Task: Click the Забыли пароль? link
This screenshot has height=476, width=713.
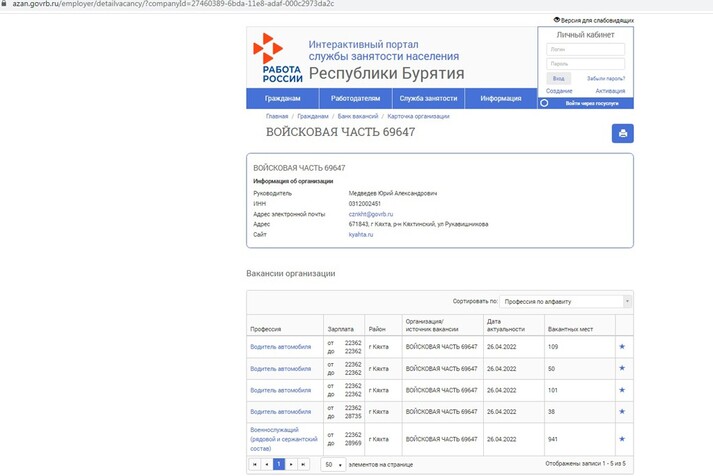Action: [x=607, y=78]
